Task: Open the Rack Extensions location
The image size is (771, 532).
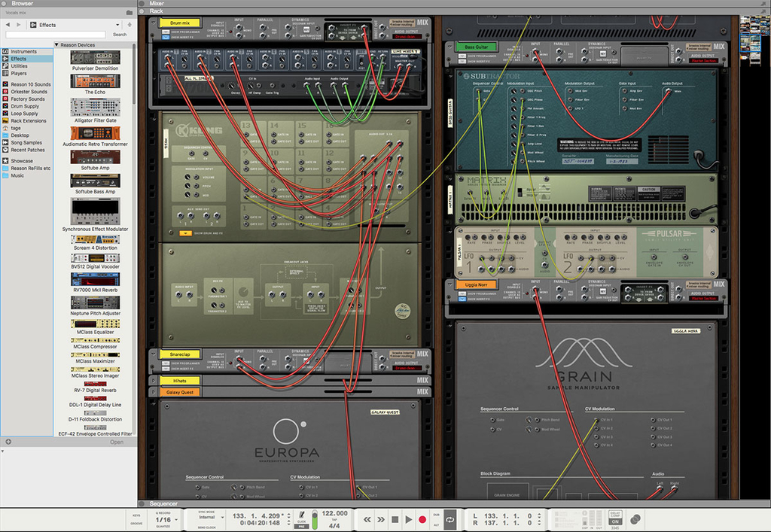Action: [x=29, y=120]
